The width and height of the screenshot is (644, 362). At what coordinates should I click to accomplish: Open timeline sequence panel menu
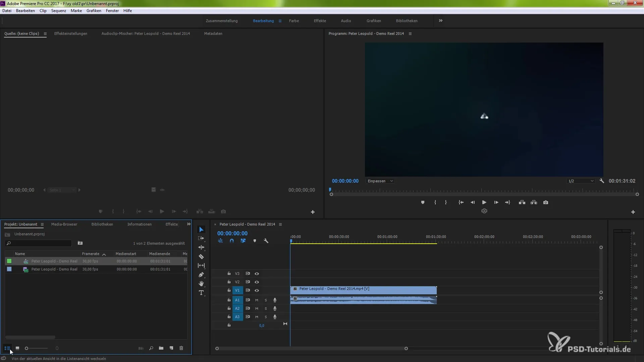point(280,225)
